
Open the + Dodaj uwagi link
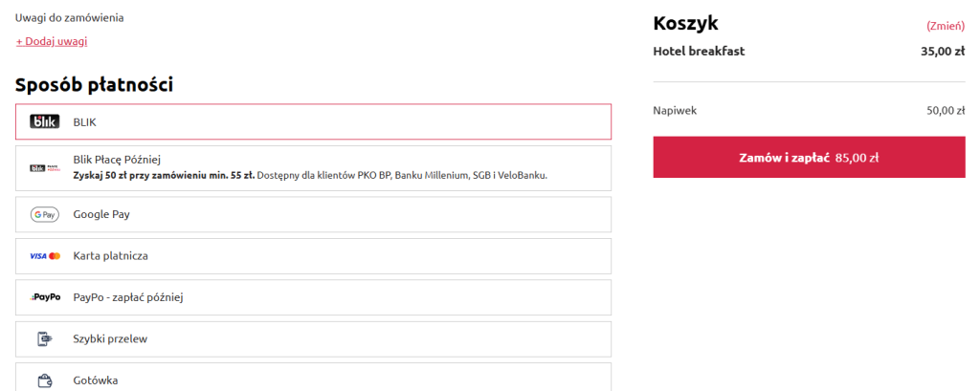click(52, 41)
